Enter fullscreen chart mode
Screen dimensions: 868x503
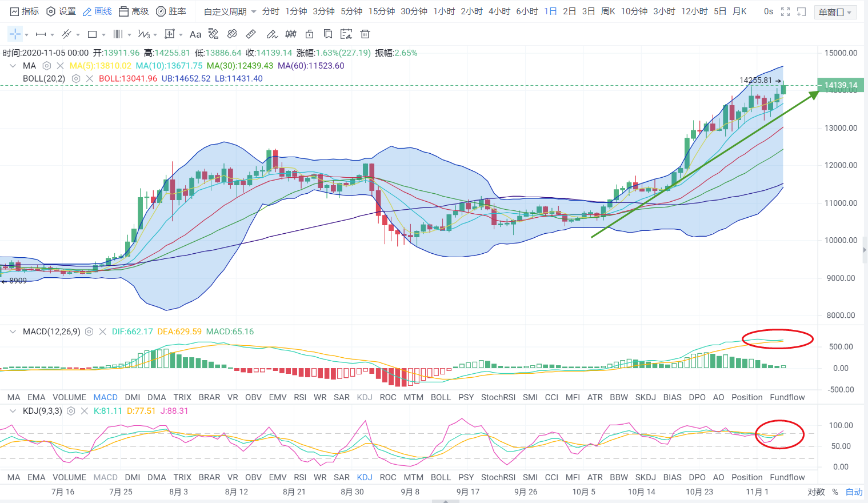[785, 11]
